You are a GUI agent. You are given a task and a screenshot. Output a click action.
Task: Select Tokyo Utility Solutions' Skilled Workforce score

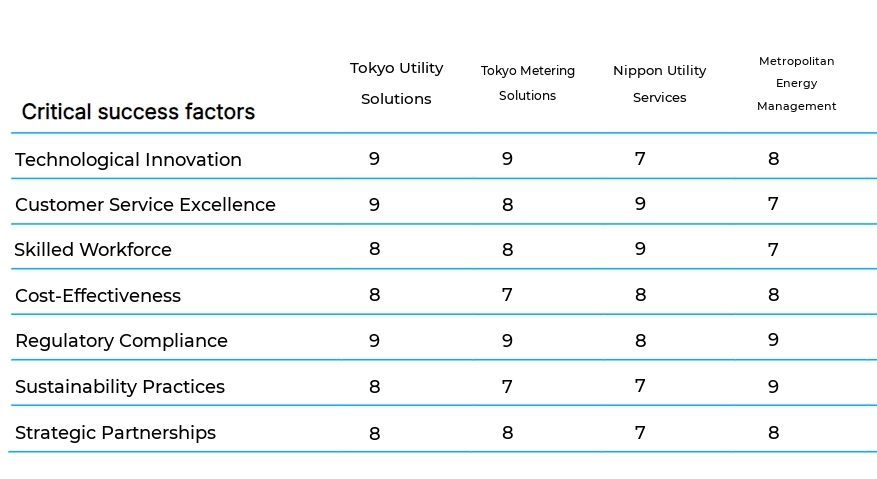click(374, 249)
